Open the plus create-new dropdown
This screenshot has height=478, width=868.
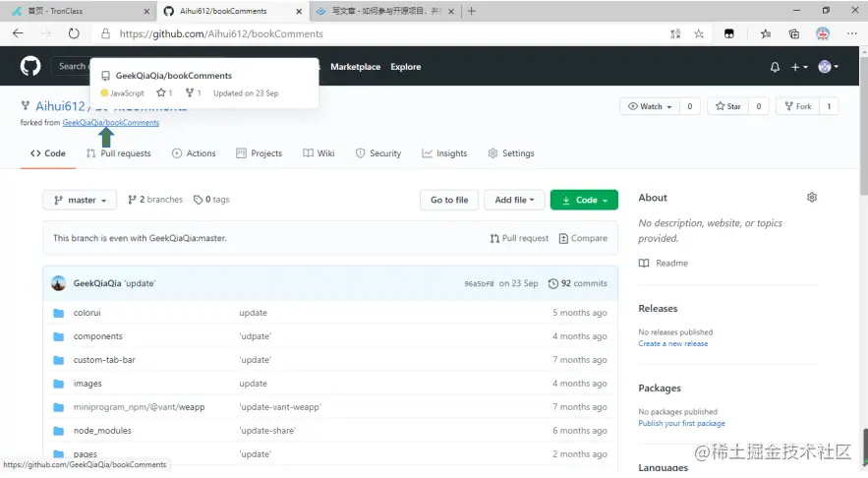(799, 67)
